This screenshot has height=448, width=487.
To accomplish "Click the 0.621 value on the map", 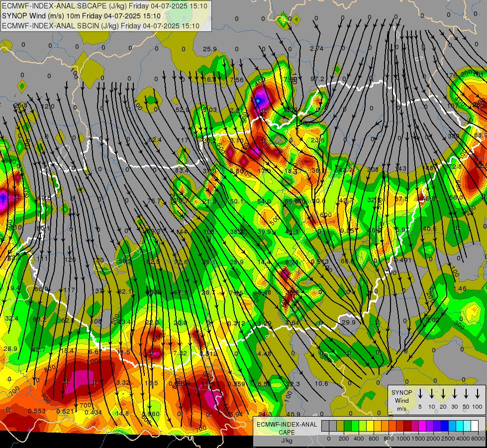I will (65, 412).
